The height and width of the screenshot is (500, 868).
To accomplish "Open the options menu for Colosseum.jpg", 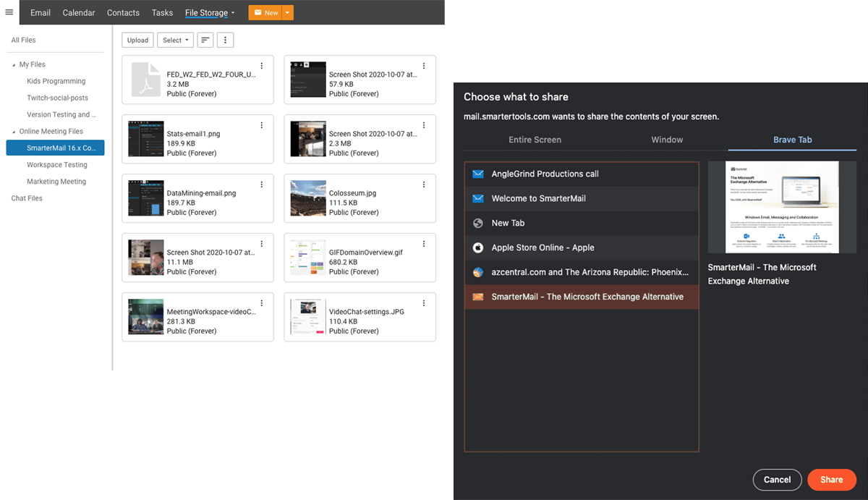I will [424, 185].
